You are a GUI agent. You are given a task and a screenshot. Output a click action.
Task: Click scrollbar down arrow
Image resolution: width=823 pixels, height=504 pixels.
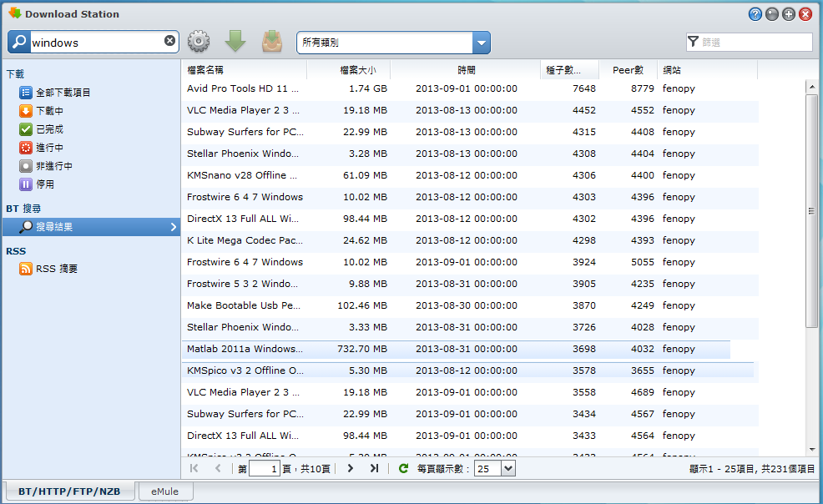(811, 450)
